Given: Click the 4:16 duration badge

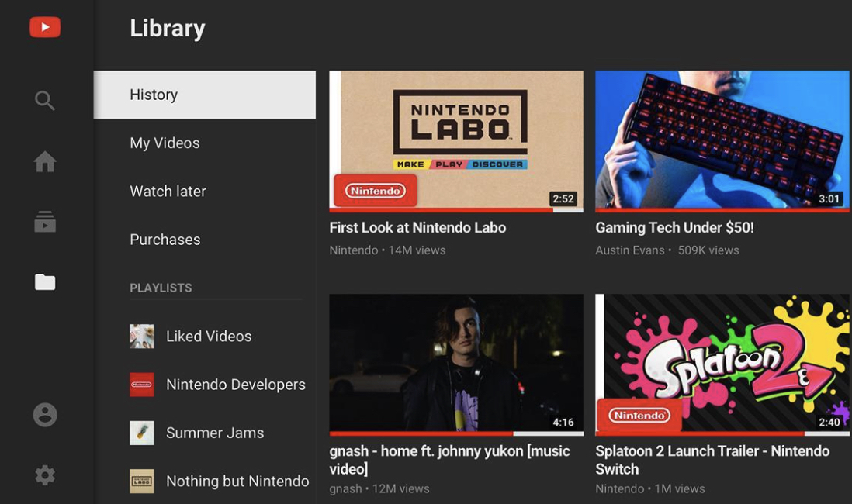Looking at the screenshot, I should pos(563,422).
